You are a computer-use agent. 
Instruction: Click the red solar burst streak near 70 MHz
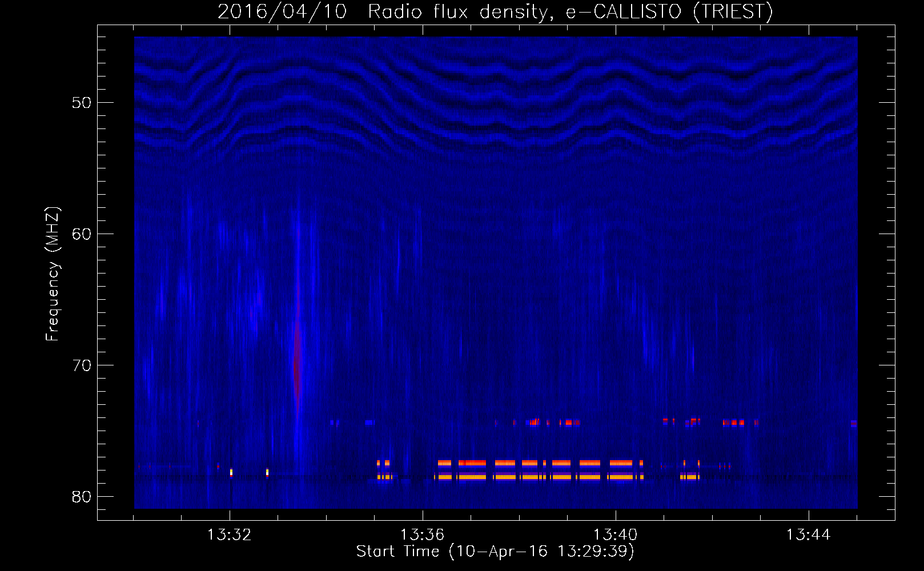coord(297,365)
